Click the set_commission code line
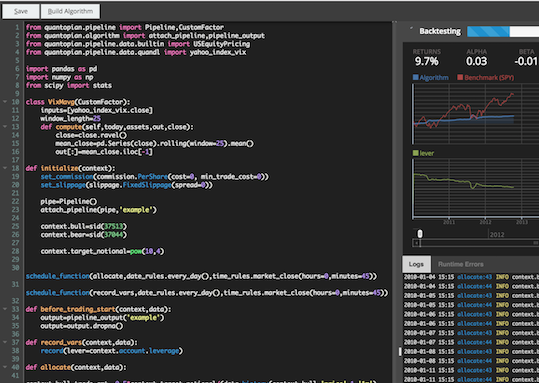The image size is (539, 383). pyautogui.click(x=155, y=177)
